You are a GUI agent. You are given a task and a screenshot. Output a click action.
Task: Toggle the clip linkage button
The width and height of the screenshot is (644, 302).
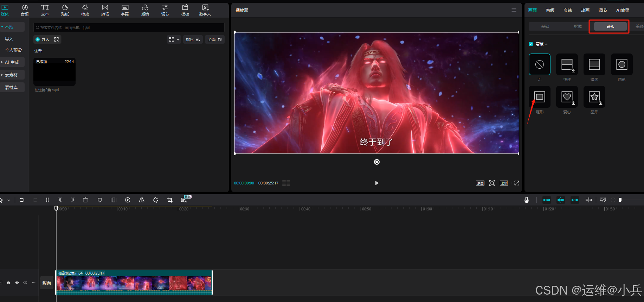click(x=575, y=200)
